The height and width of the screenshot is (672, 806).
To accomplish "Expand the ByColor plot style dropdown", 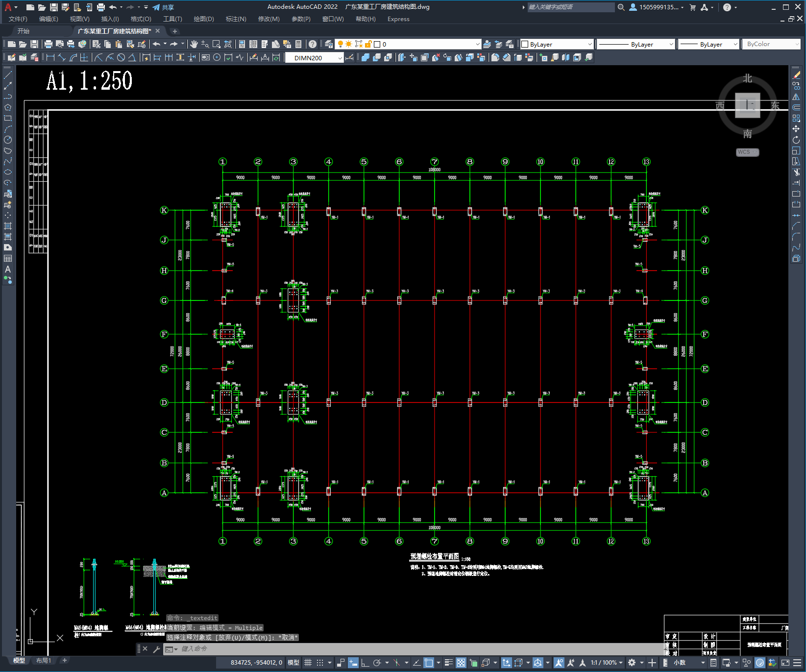I will (797, 44).
